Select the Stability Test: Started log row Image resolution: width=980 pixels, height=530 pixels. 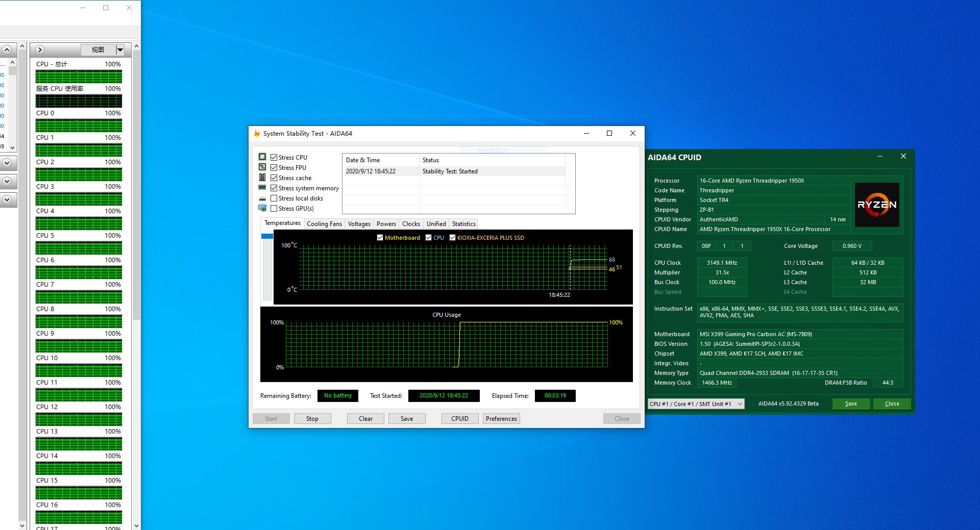[x=449, y=171]
